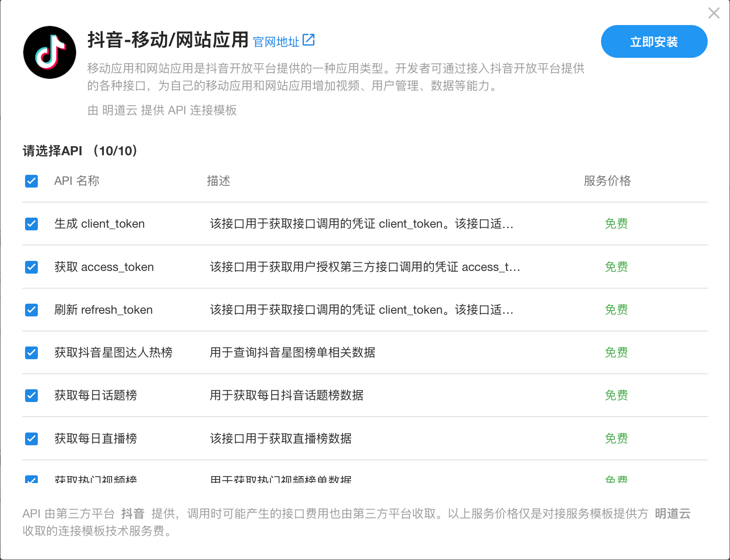
Task: Click the Douyin app logo
Action: coord(50,52)
